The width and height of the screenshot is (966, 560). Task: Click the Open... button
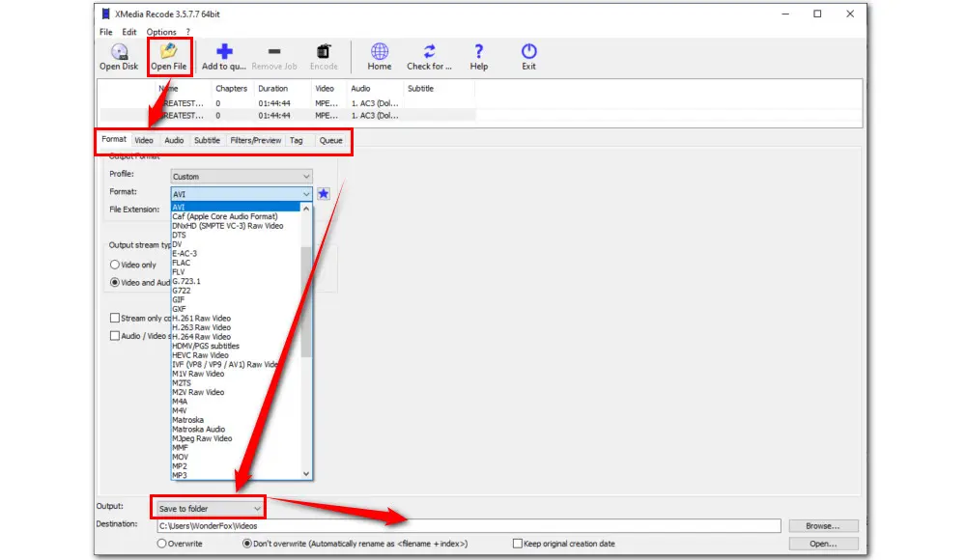(822, 544)
